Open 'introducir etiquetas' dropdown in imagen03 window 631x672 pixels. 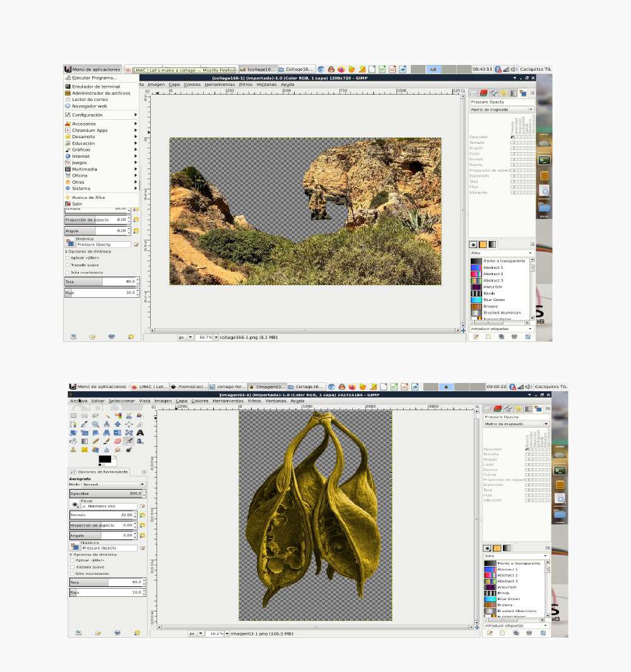[545, 626]
